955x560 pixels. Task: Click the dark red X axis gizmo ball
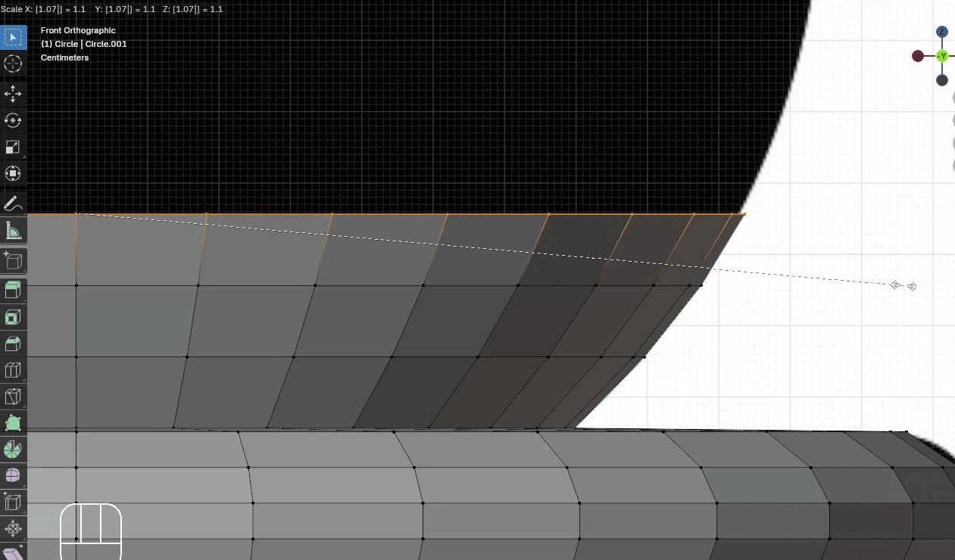(x=918, y=56)
